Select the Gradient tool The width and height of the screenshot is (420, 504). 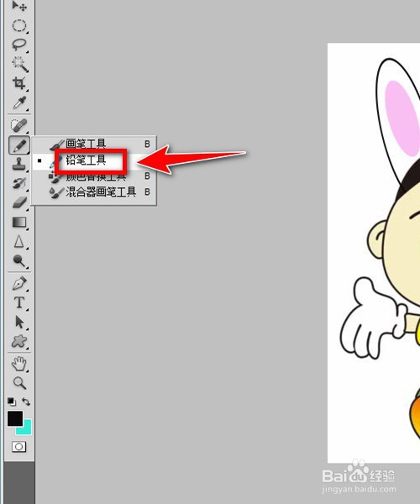19,222
